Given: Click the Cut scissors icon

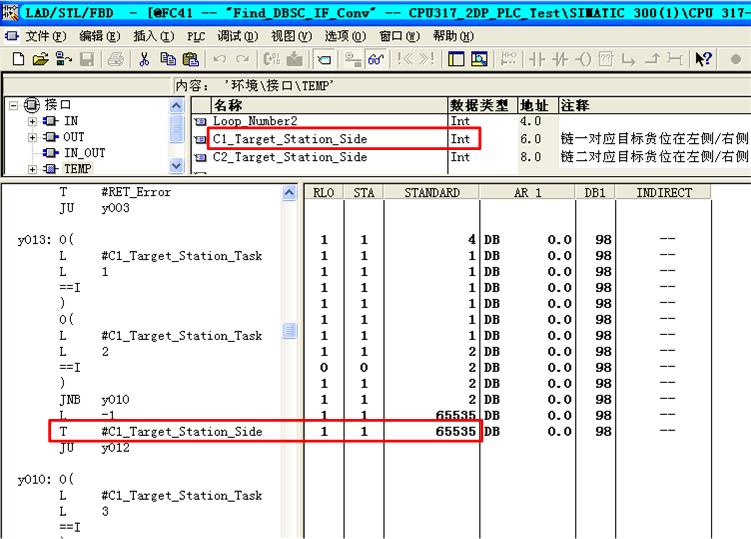Looking at the screenshot, I should 144,59.
